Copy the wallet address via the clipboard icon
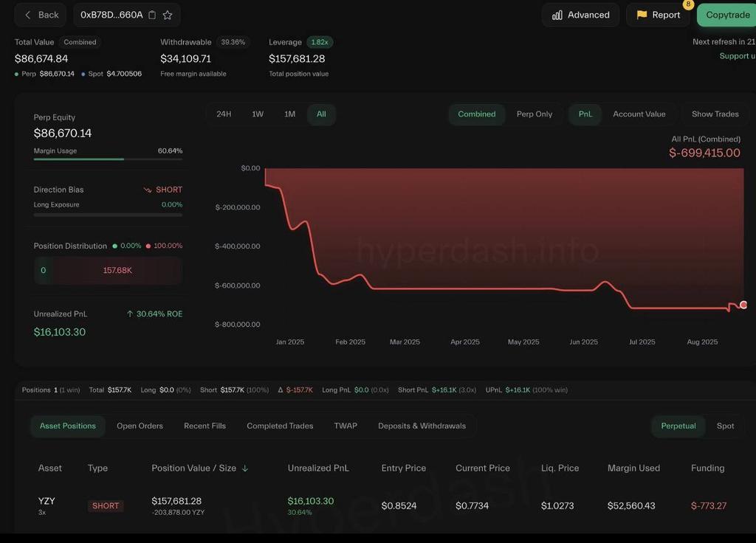Screen dimensions: 756x543 click(152, 15)
